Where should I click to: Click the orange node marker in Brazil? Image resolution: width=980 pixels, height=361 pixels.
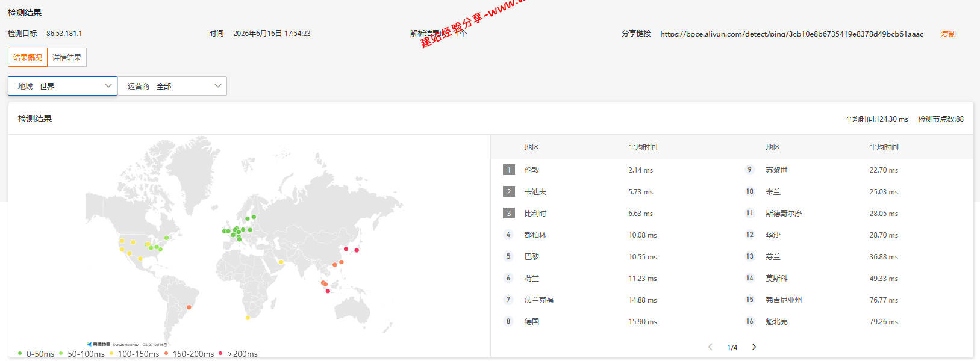[189, 307]
